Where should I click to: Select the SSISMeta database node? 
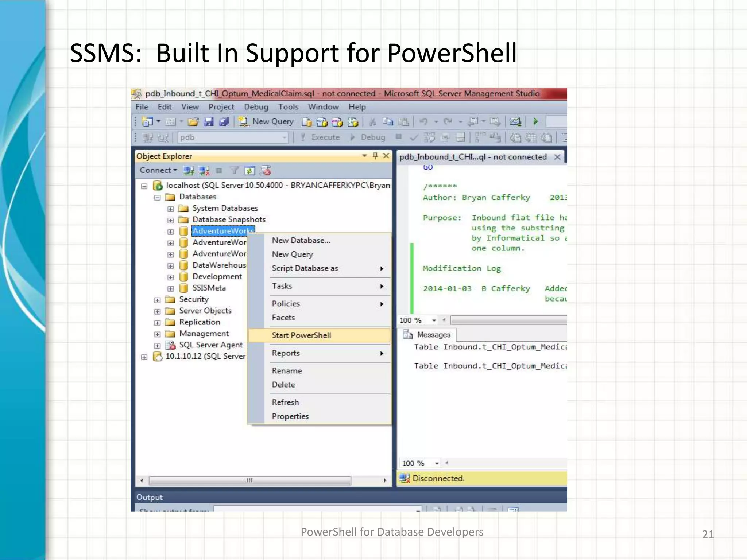[209, 288]
